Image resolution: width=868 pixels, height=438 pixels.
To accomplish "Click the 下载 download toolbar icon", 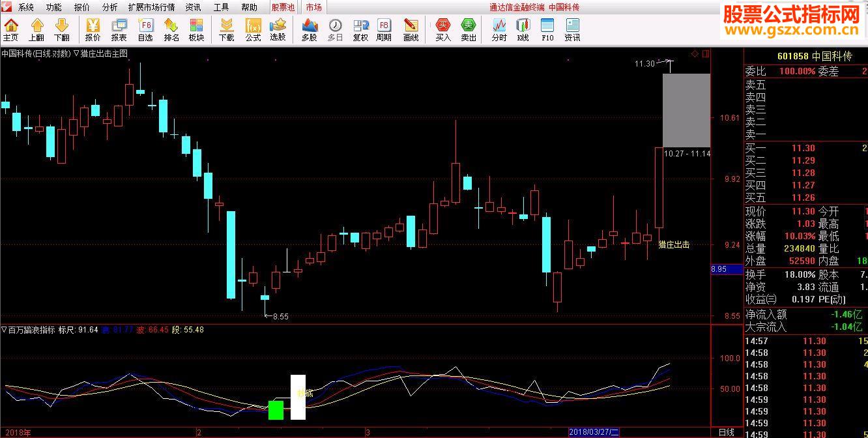I will tap(227, 30).
